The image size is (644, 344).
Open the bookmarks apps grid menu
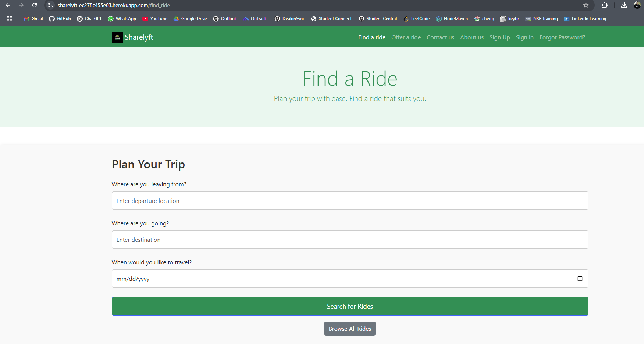coord(10,18)
